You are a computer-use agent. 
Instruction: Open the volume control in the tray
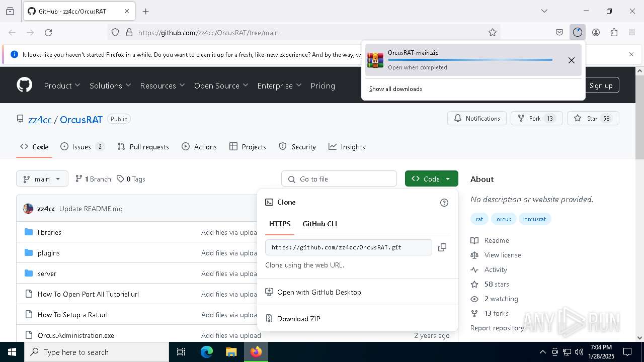pyautogui.click(x=579, y=352)
